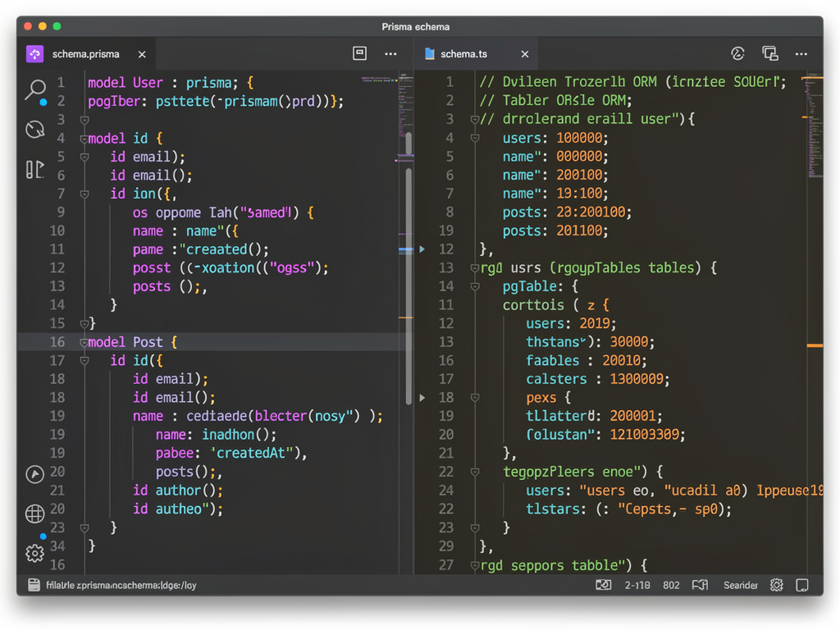Collapse the 'rgd seppors tabble' fold arrow
Viewport: 840px width, 630px height.
click(x=475, y=565)
